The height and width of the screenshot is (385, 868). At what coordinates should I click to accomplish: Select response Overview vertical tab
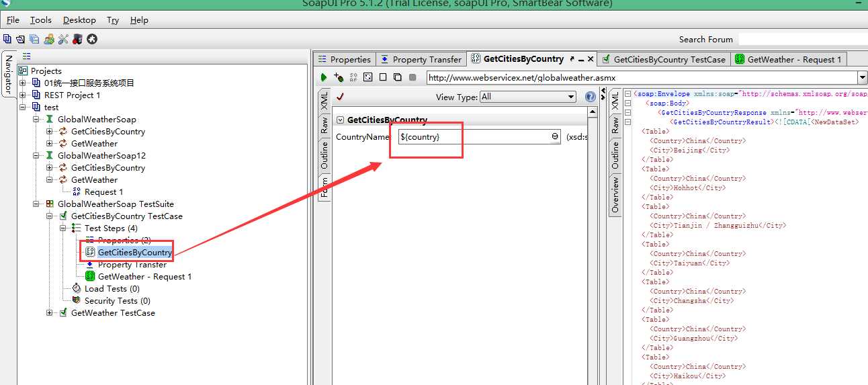pos(615,195)
